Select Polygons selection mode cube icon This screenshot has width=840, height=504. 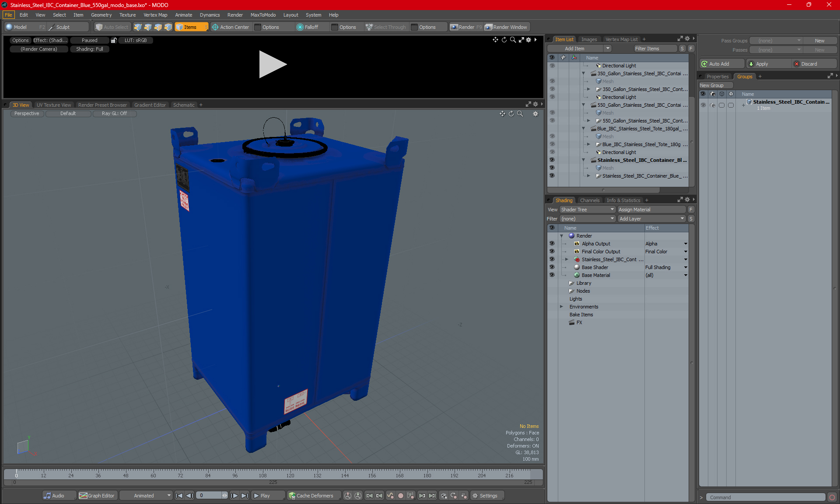coord(158,27)
